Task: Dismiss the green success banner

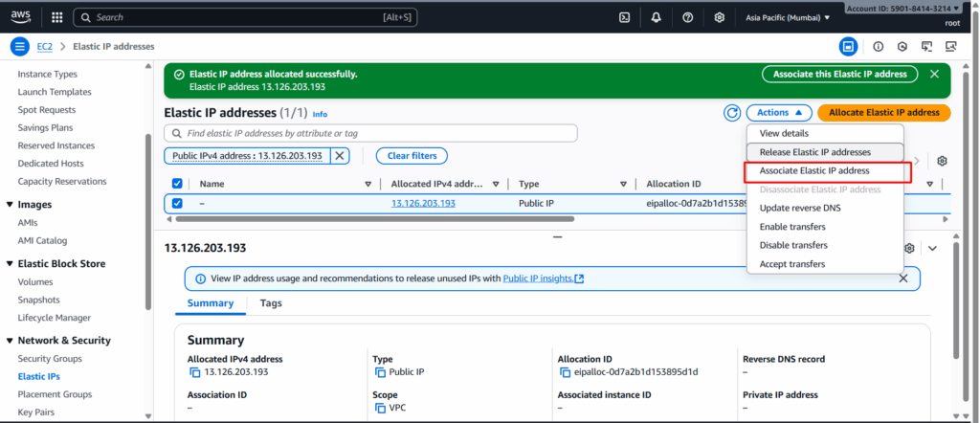Action: 934,74
